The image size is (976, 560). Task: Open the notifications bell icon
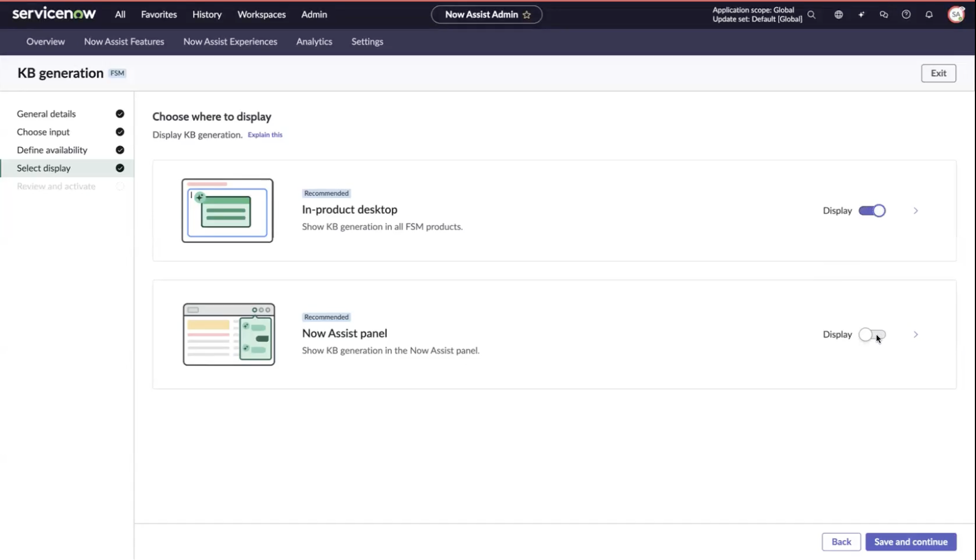click(929, 15)
